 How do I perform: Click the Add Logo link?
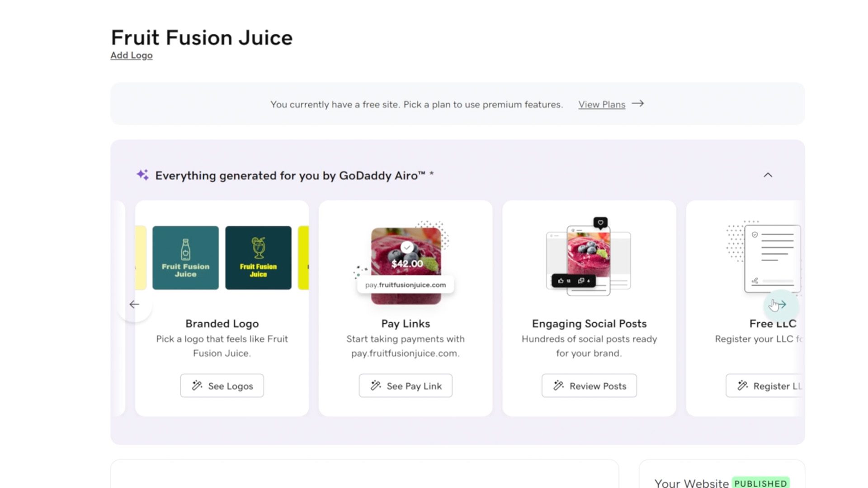coord(131,55)
